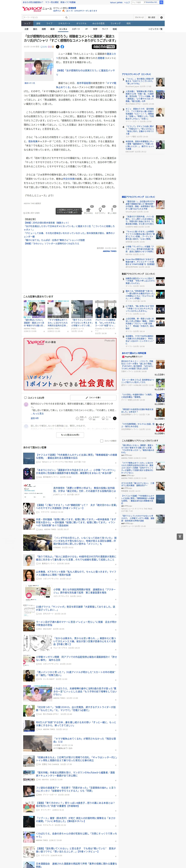Load more comments もっと見る(131件)
Screen dimensions: 186x868
70,435
